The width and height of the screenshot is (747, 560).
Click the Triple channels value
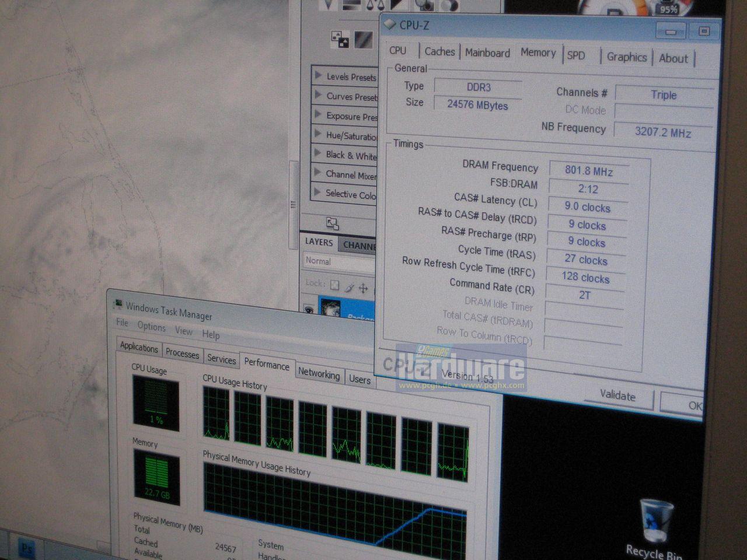664,95
